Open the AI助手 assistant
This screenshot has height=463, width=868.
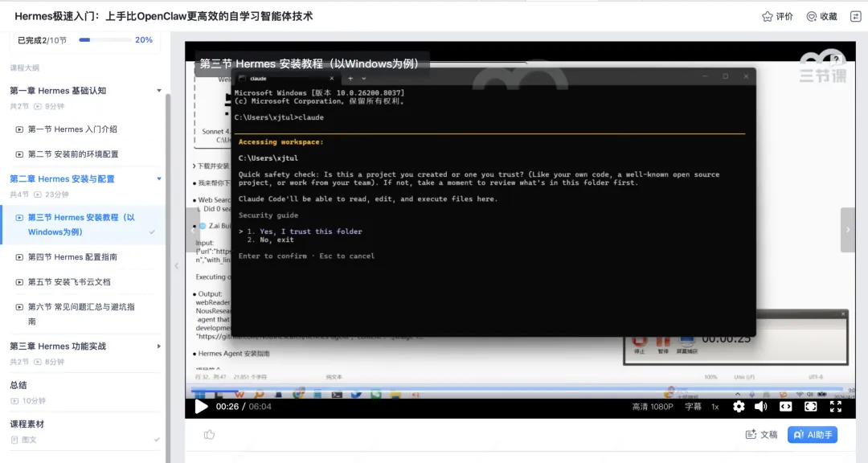pyautogui.click(x=813, y=435)
